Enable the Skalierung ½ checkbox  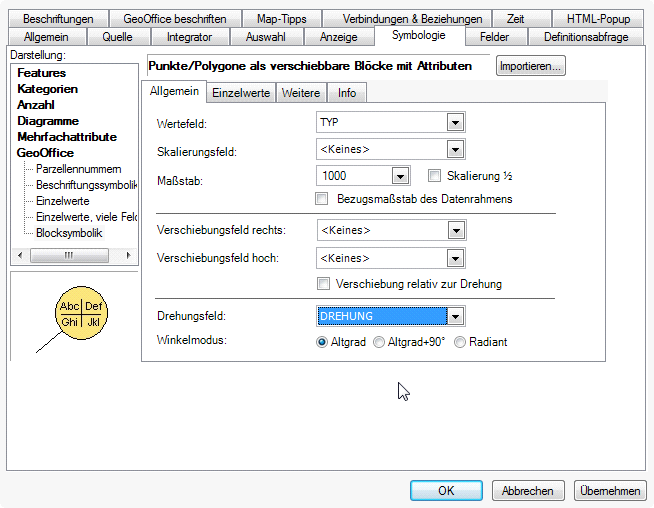(x=434, y=175)
